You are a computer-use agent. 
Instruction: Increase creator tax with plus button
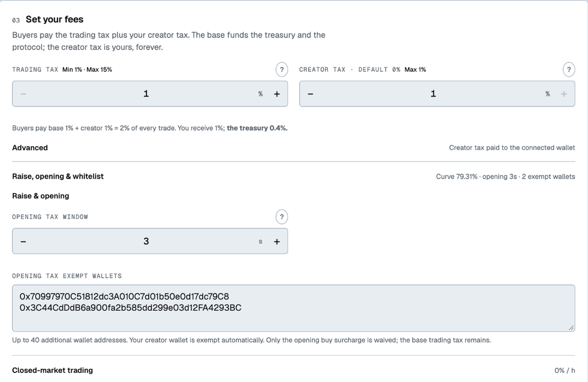coord(563,94)
